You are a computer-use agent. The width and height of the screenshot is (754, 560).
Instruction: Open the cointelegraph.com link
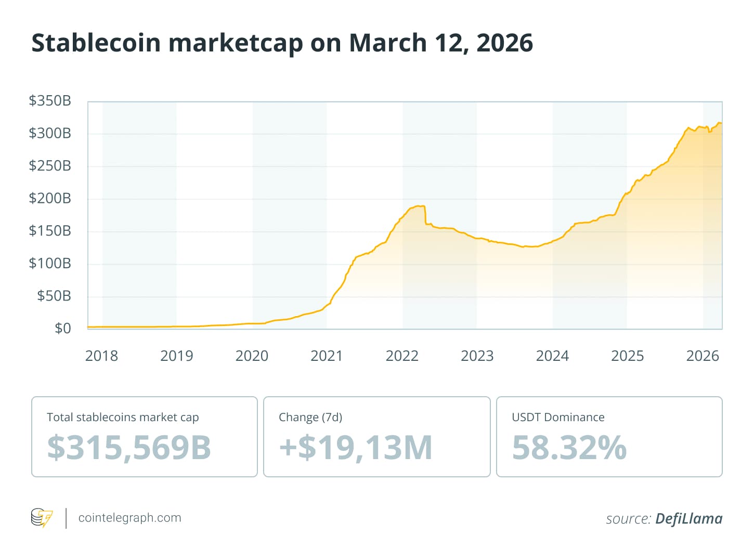tap(129, 518)
